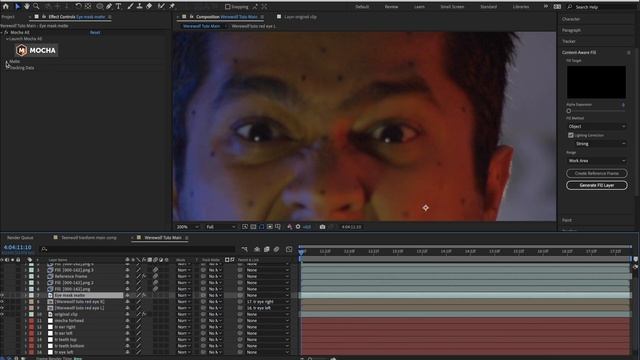
Task: Select the Clone Stamp tool
Action: coord(140,6)
